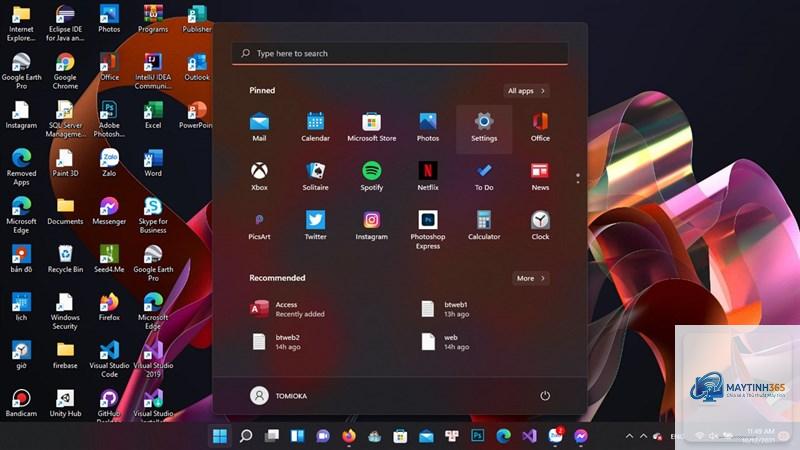Launch the Netflix app
The height and width of the screenshot is (450, 800).
pos(428,176)
